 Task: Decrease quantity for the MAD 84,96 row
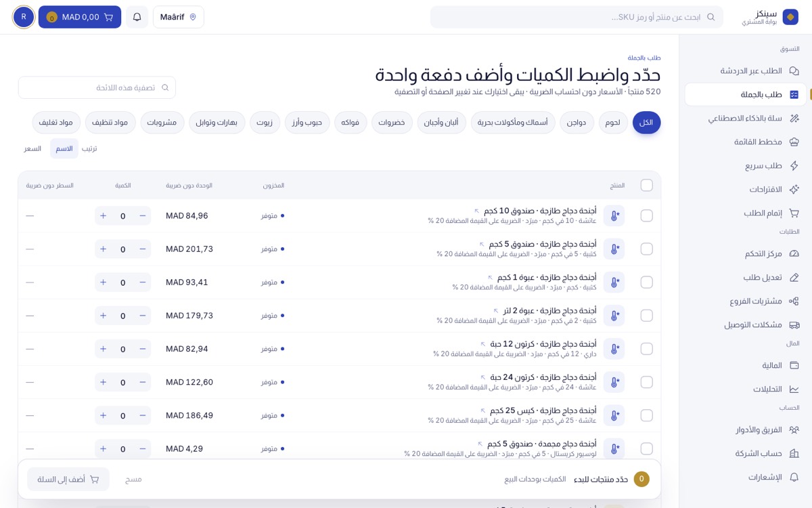[x=143, y=215]
